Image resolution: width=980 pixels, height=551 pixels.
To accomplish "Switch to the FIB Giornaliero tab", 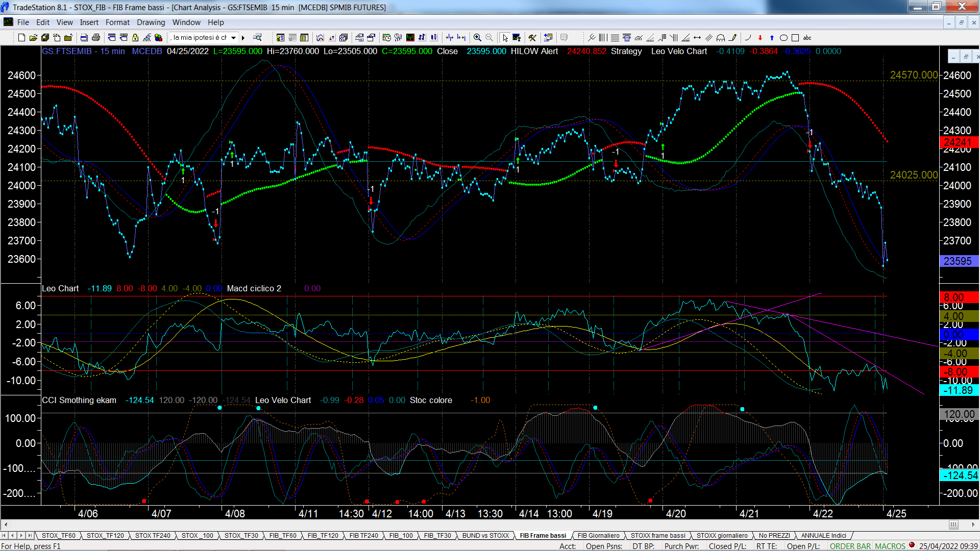I will tap(598, 536).
